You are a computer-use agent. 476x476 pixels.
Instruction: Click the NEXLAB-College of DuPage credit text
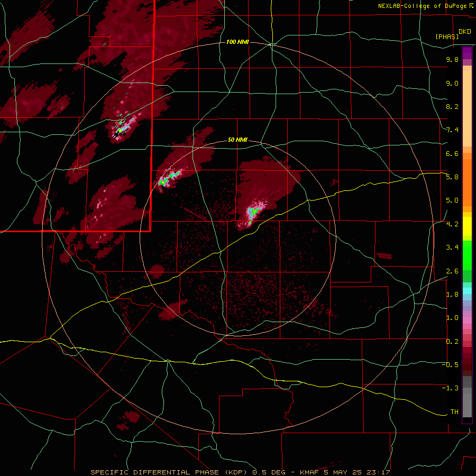(422, 6)
